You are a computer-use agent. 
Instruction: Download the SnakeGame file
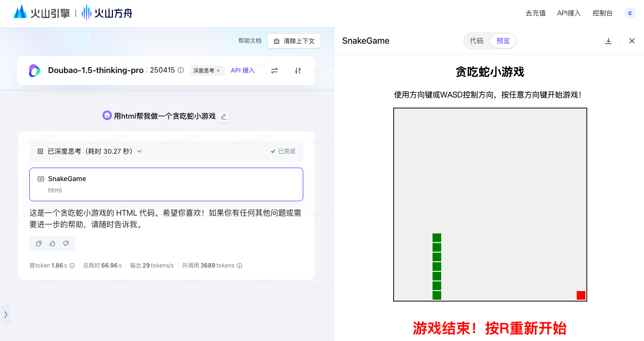click(x=608, y=41)
